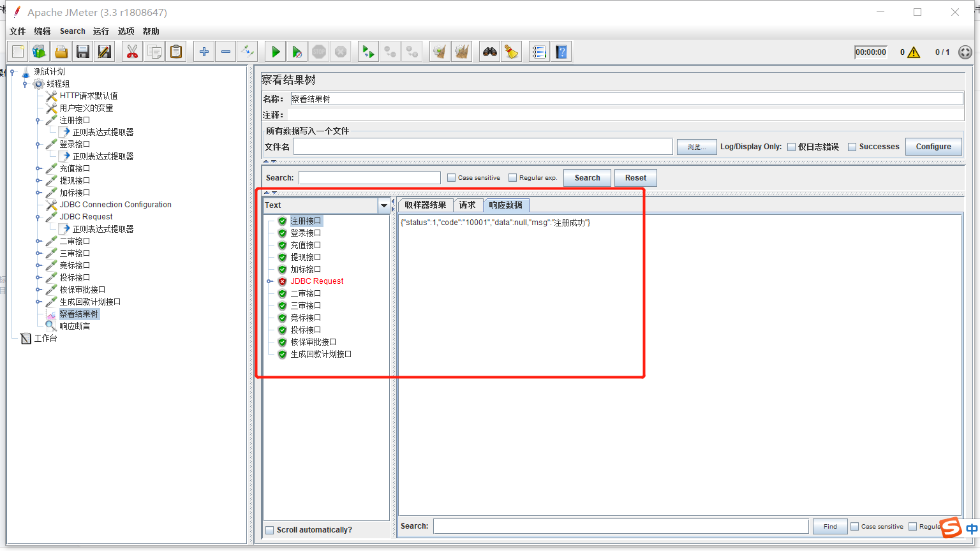The height and width of the screenshot is (551, 980).
Task: Enable Scroll automatically? checkbox
Action: 270,530
